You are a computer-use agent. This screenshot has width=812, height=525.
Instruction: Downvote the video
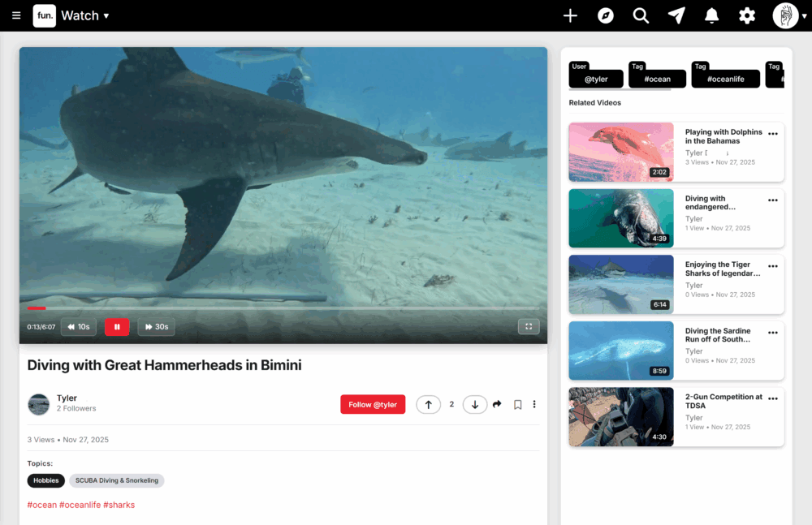tap(475, 404)
